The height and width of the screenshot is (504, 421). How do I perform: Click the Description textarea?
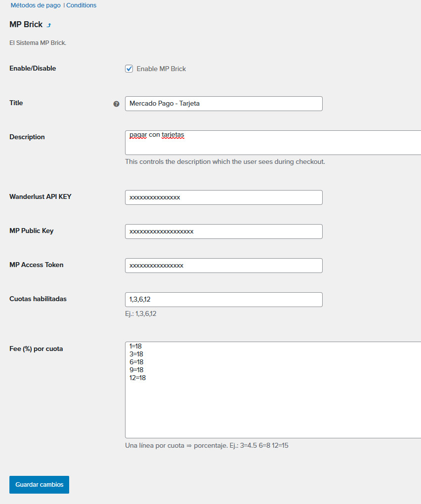point(273,142)
